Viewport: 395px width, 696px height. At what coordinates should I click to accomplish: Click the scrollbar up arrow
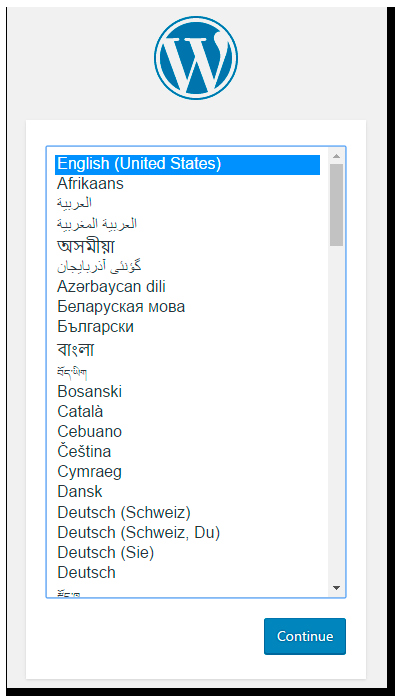coord(336,156)
